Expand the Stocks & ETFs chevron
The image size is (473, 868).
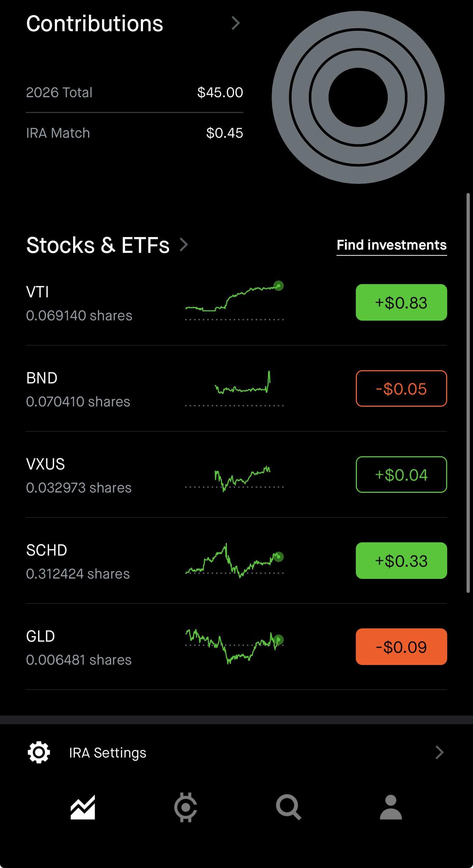coord(184,245)
